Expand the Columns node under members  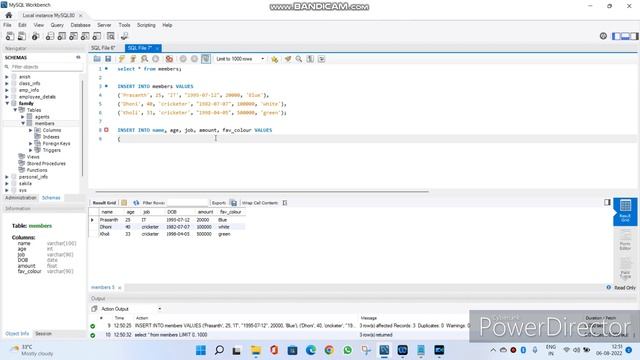click(31, 130)
